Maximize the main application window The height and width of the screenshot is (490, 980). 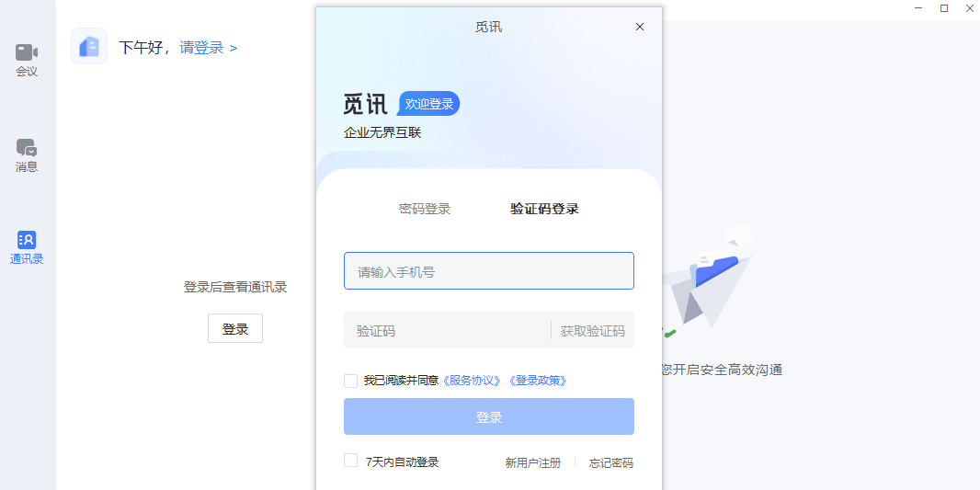943,8
